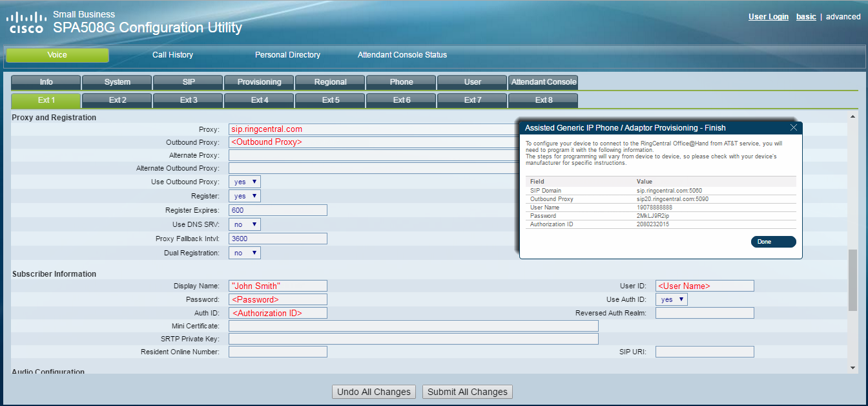868x406 pixels.
Task: Open the Use Auth ID dropdown
Action: (672, 299)
